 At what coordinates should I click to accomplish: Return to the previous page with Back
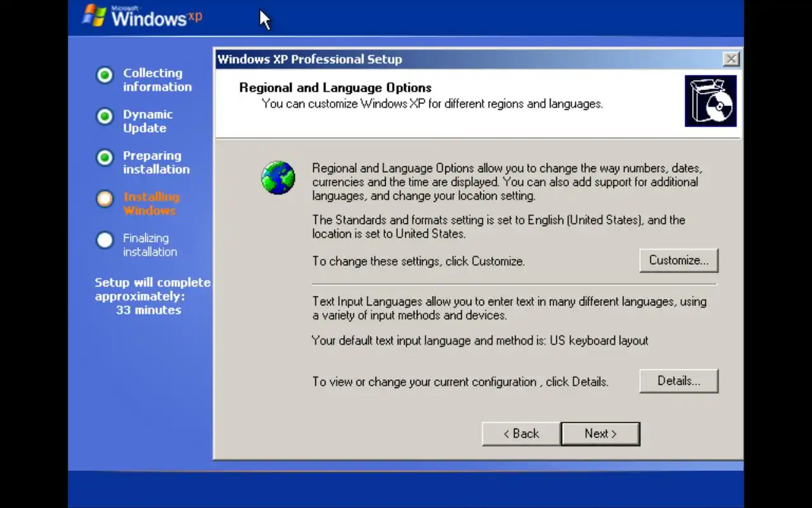[x=521, y=434]
